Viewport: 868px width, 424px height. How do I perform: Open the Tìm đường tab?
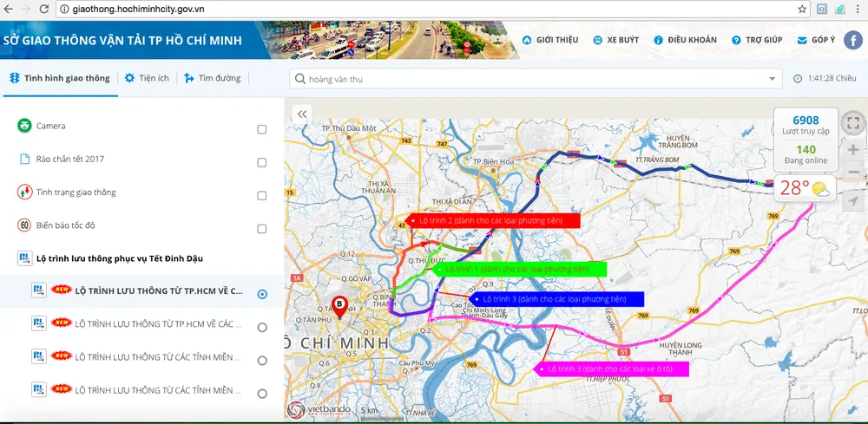click(x=213, y=78)
